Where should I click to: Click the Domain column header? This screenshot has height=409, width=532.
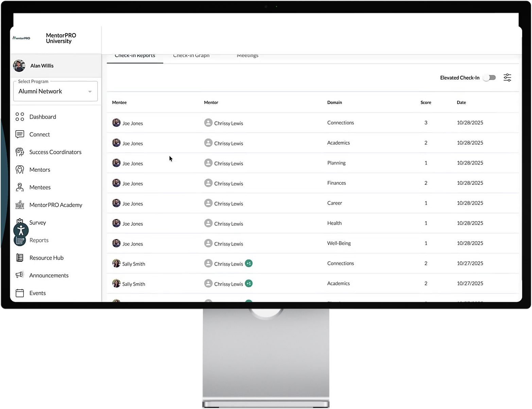coord(334,102)
